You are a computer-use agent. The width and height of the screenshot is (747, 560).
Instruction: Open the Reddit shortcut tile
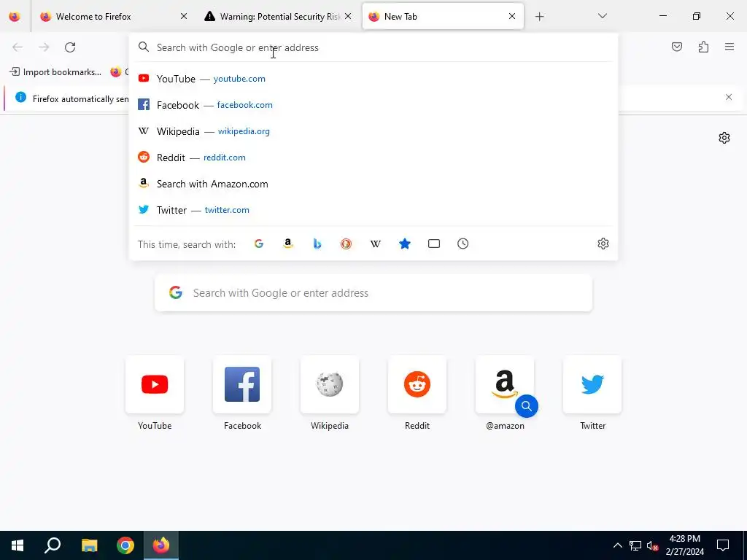pos(417,384)
